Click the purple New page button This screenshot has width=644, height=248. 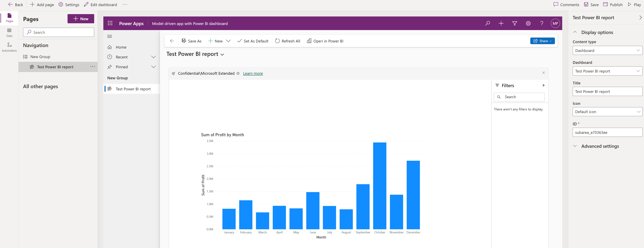point(81,19)
